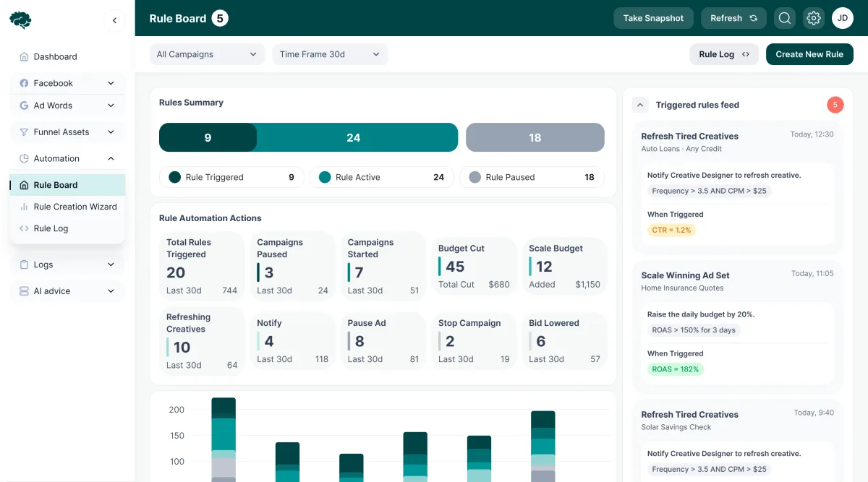The image size is (868, 482).
Task: Open the Time Frame 30d dropdown
Action: point(330,54)
